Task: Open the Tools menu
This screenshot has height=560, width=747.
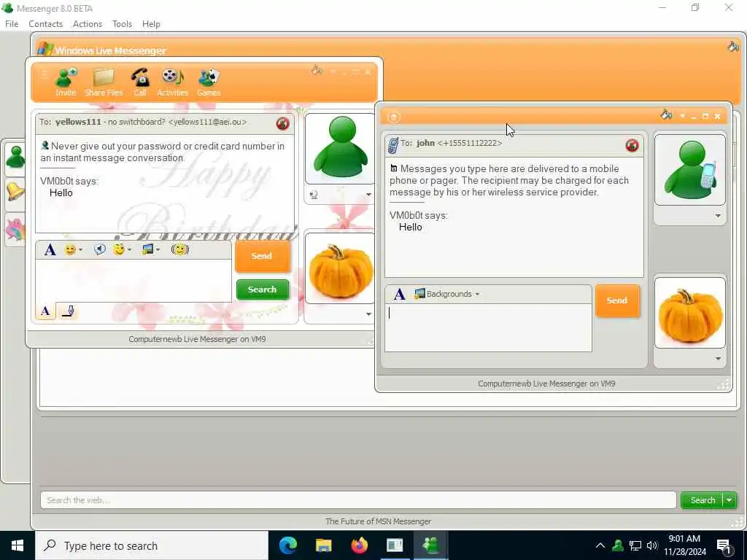Action: pyautogui.click(x=122, y=24)
